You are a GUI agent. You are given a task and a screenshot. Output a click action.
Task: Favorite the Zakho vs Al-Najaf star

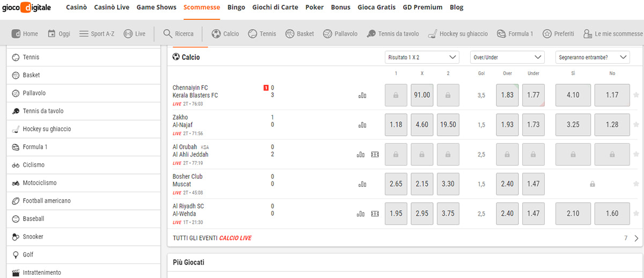[636, 125]
